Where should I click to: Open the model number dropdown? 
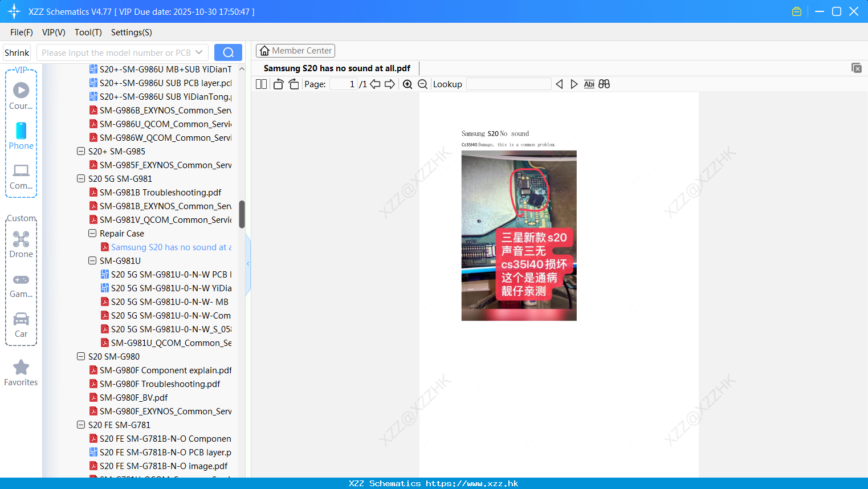pos(199,52)
